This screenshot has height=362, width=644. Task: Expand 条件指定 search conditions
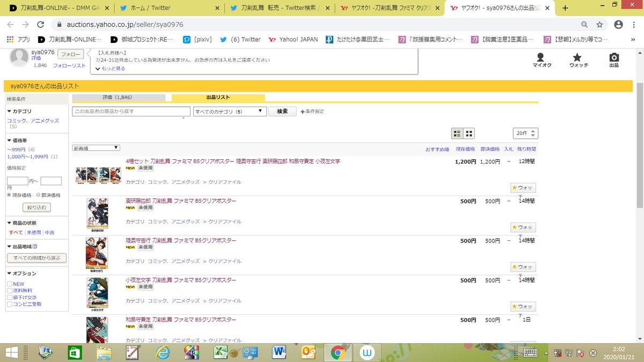click(x=312, y=112)
